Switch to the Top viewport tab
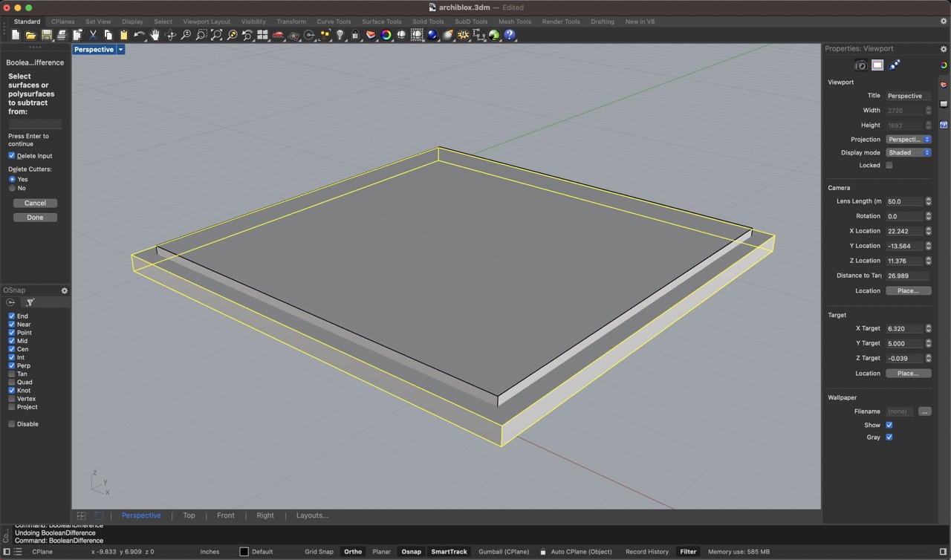This screenshot has width=951, height=560. [189, 515]
